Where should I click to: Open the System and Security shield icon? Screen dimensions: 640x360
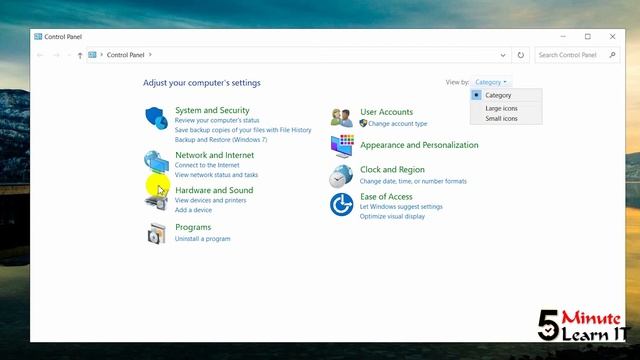pos(157,118)
